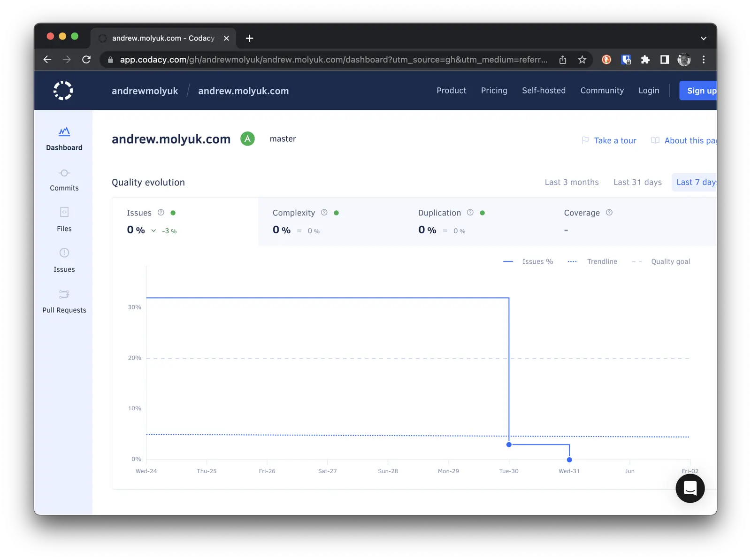Viewport: 751px width, 560px height.
Task: Toggle Issues % series in chart legend
Action: tap(528, 261)
